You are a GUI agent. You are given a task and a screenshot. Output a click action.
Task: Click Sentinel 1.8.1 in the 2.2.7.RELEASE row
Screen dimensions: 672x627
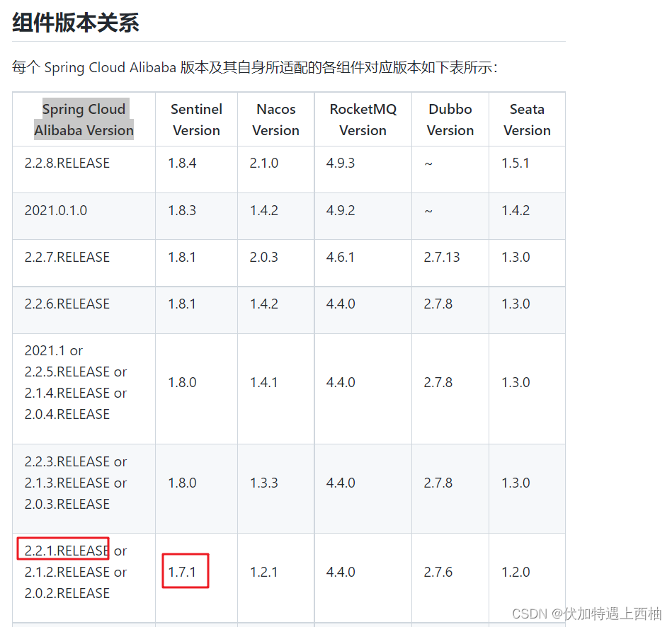(x=182, y=258)
